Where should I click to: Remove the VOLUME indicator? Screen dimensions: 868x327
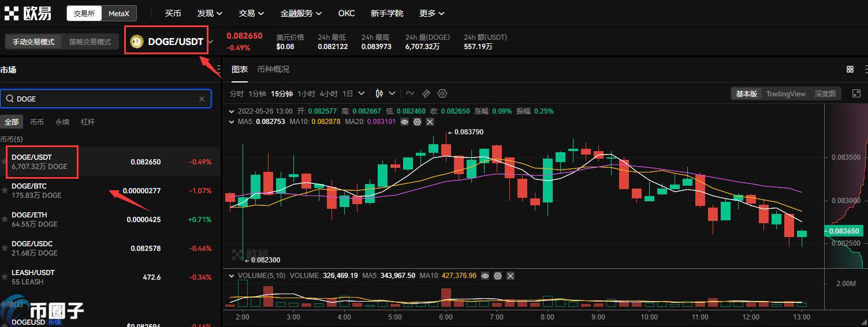coord(511,276)
